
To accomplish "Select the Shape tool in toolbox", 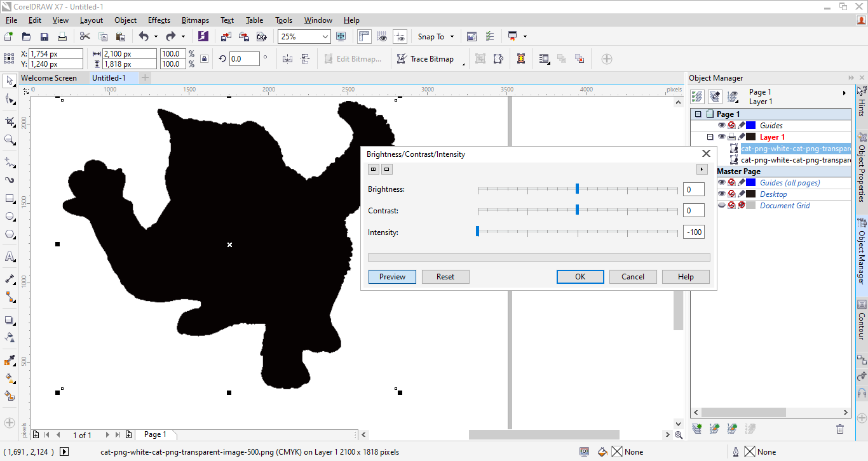I will pyautogui.click(x=10, y=99).
